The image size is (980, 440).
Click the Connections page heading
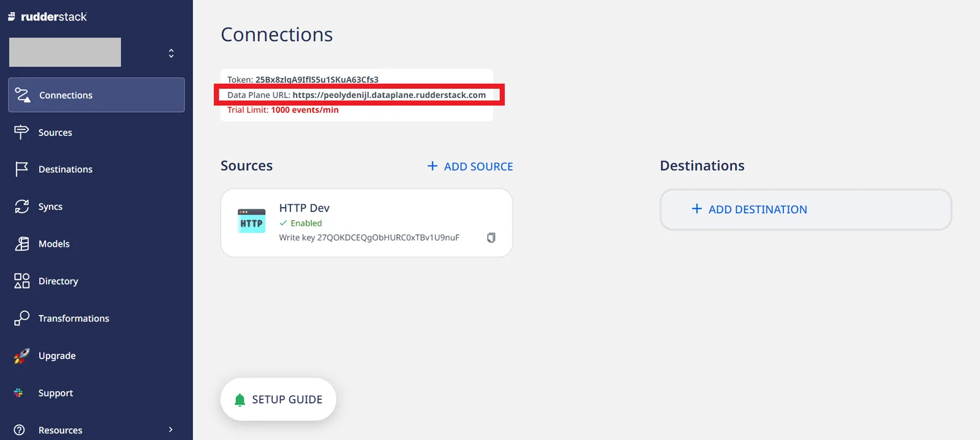coord(277,34)
